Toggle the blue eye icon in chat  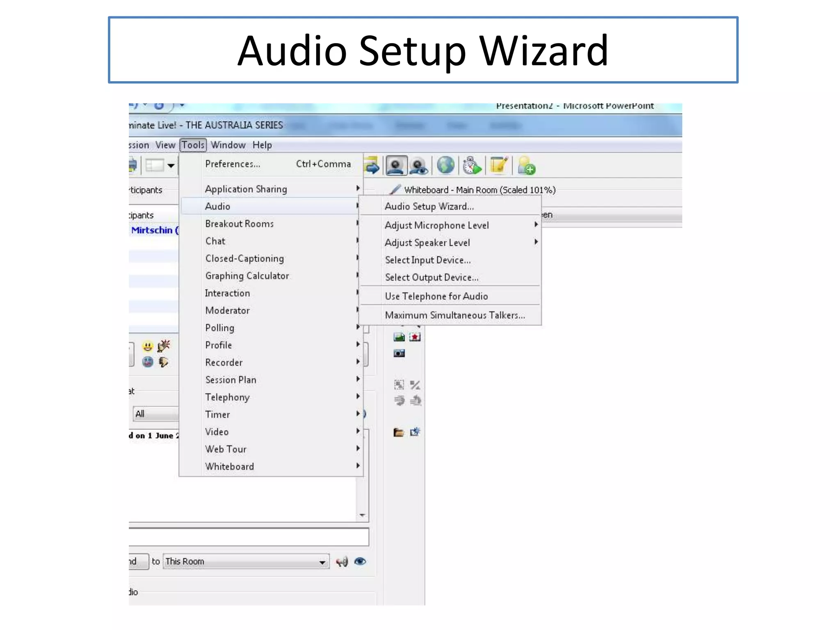(x=360, y=561)
